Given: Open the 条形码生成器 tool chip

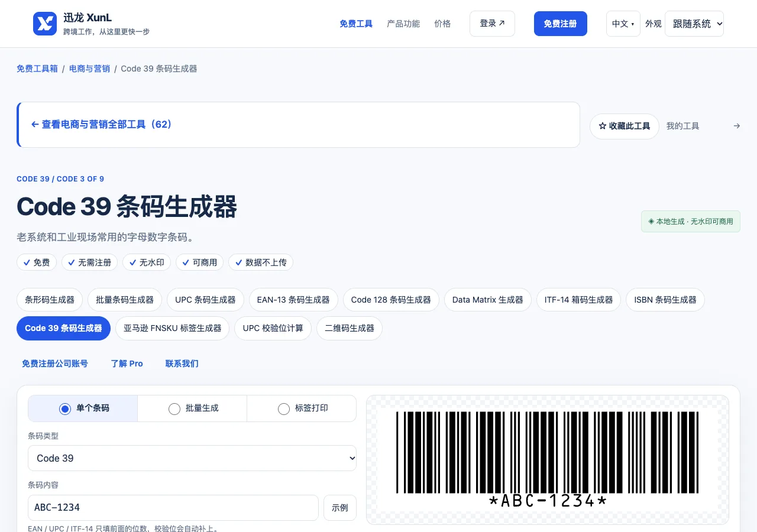Looking at the screenshot, I should pyautogui.click(x=50, y=300).
